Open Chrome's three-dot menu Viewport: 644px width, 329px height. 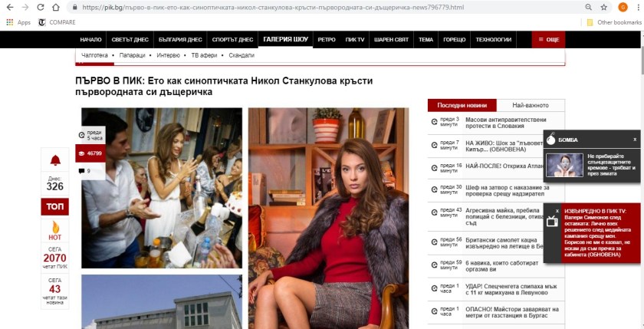(638, 7)
